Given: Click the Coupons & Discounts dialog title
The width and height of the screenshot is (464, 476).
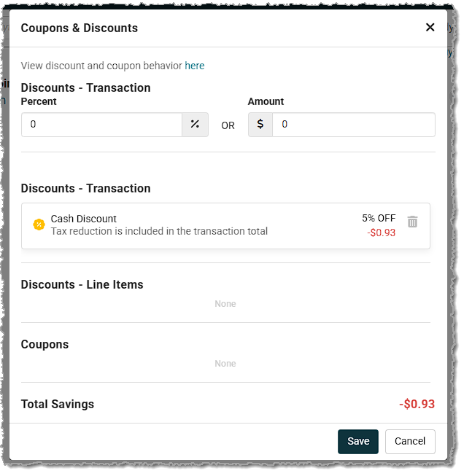Looking at the screenshot, I should point(79,28).
